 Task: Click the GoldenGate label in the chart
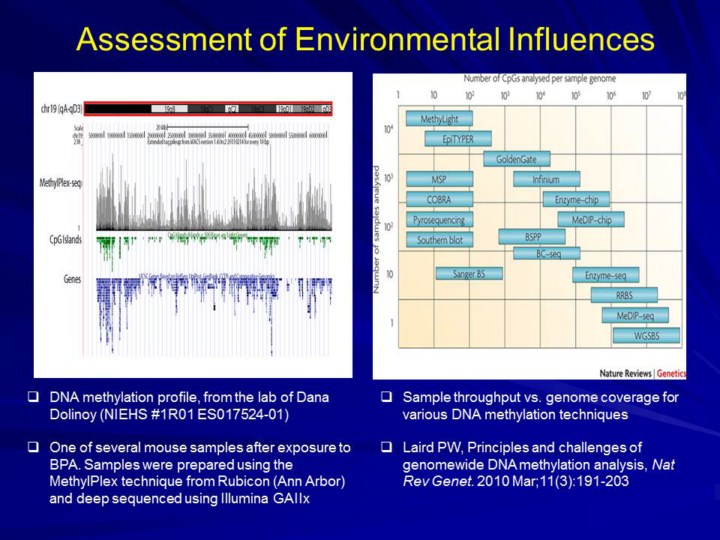point(516,159)
